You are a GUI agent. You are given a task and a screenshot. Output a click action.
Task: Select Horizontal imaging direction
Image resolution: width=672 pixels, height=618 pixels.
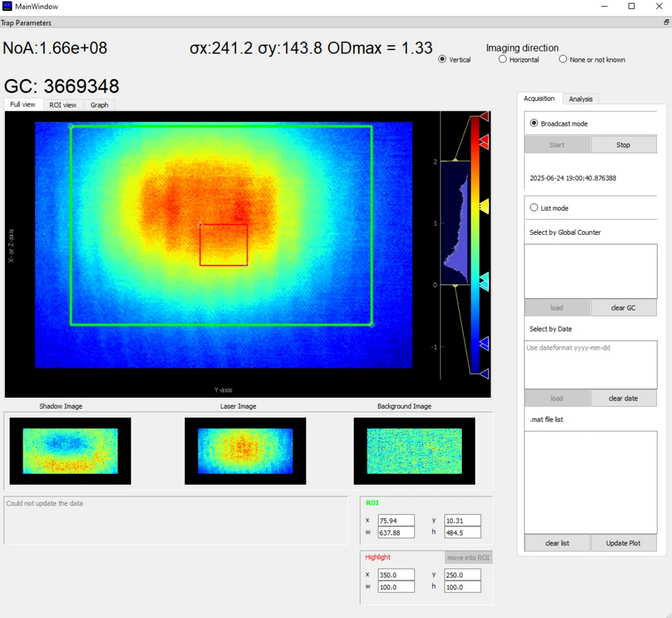[x=503, y=60]
